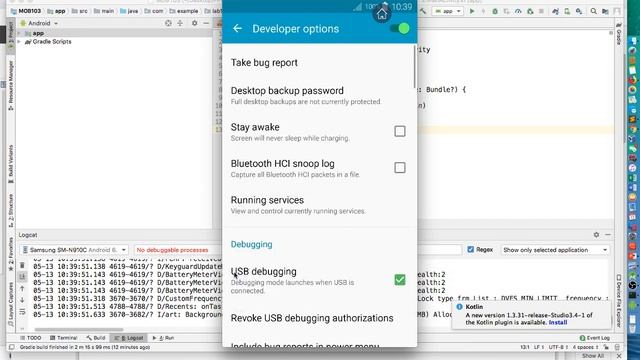This screenshot has height=360, width=640.
Task: Start debugging the app with the bug icon
Action: [x=495, y=11]
